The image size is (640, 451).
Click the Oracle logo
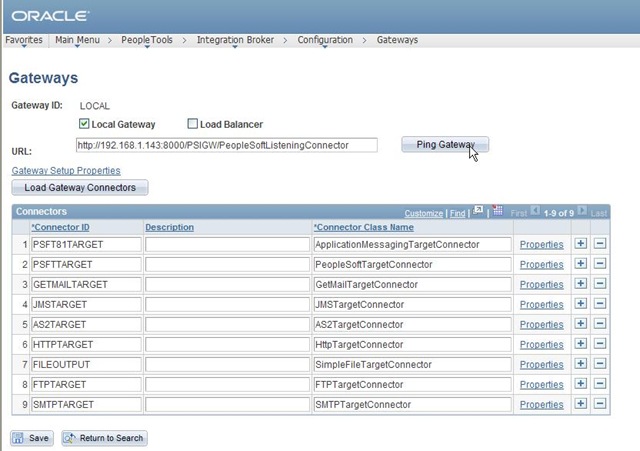[50, 16]
